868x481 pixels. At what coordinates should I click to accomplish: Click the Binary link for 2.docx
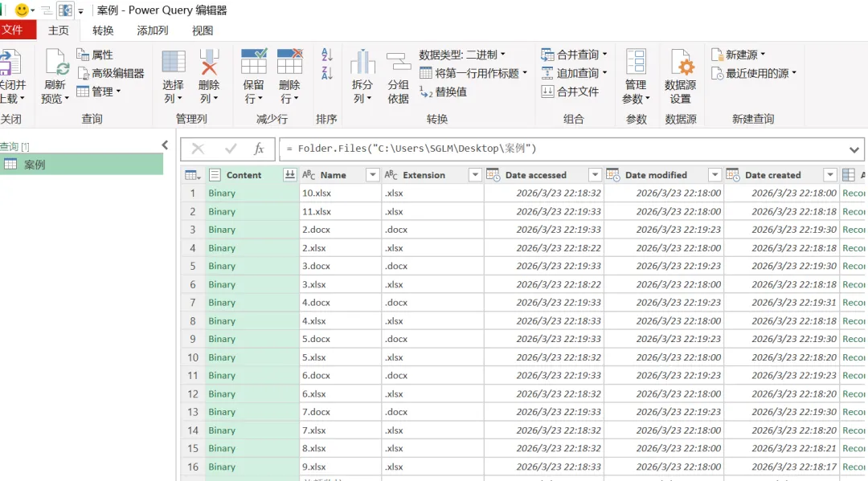222,230
